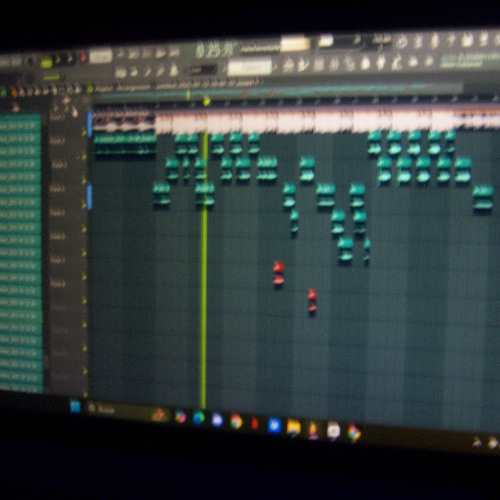Arm the red Record button
Screen dimensions: 500x500
pyautogui.click(x=83, y=57)
